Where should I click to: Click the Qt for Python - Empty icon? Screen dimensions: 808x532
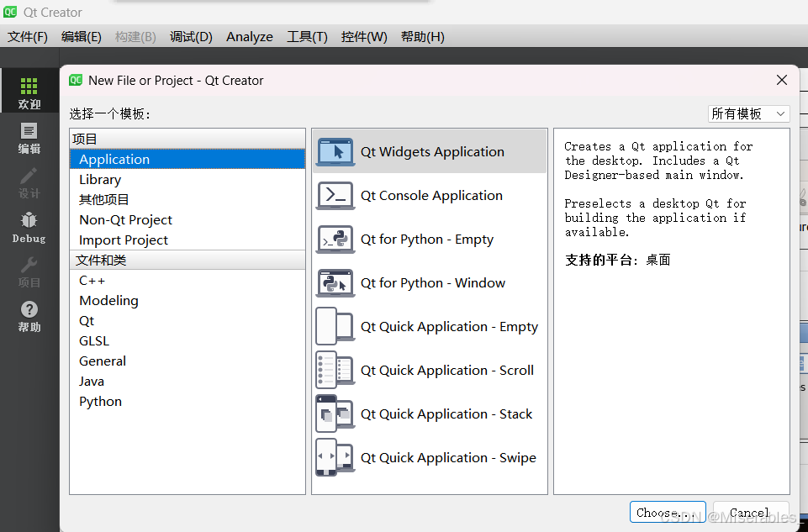(335, 240)
